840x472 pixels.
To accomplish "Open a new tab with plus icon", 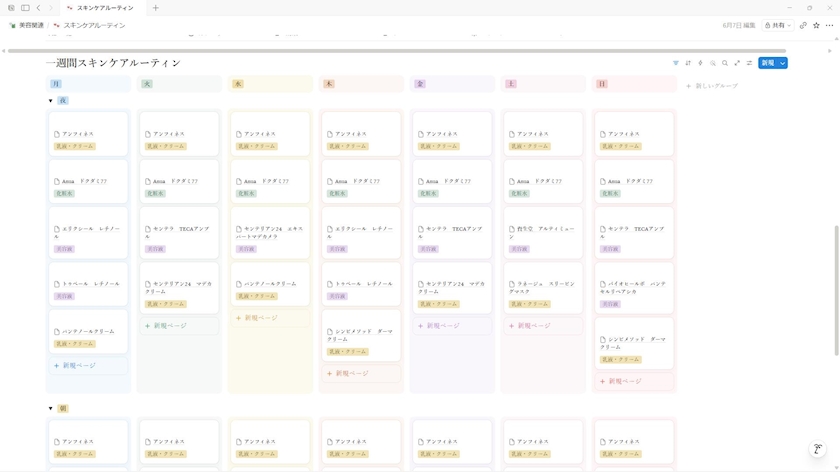I will [x=155, y=8].
